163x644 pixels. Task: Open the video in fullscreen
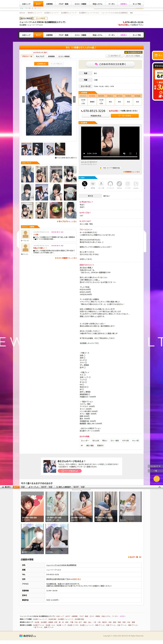click(x=130, y=153)
